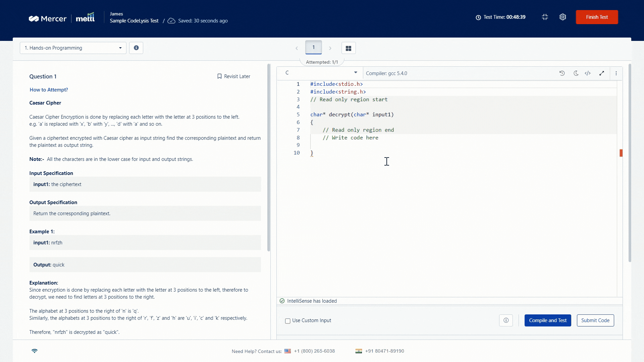This screenshot has height=362, width=644.
Task: Click the 'Caesar Cipher' title
Action: click(x=45, y=103)
